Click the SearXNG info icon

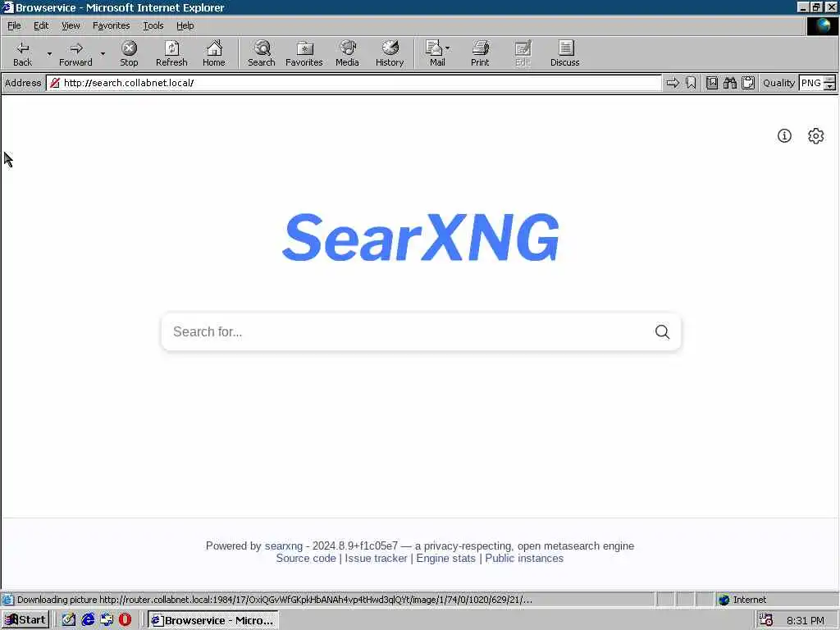click(x=784, y=136)
